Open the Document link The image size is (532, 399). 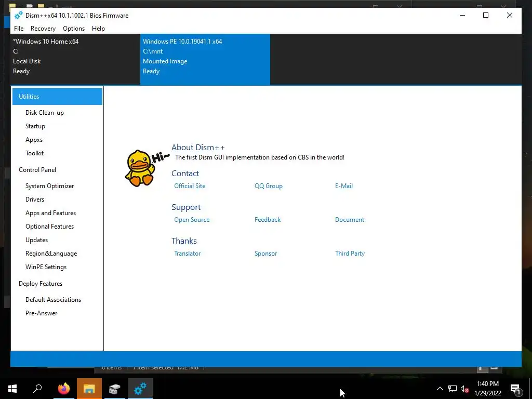(x=350, y=220)
